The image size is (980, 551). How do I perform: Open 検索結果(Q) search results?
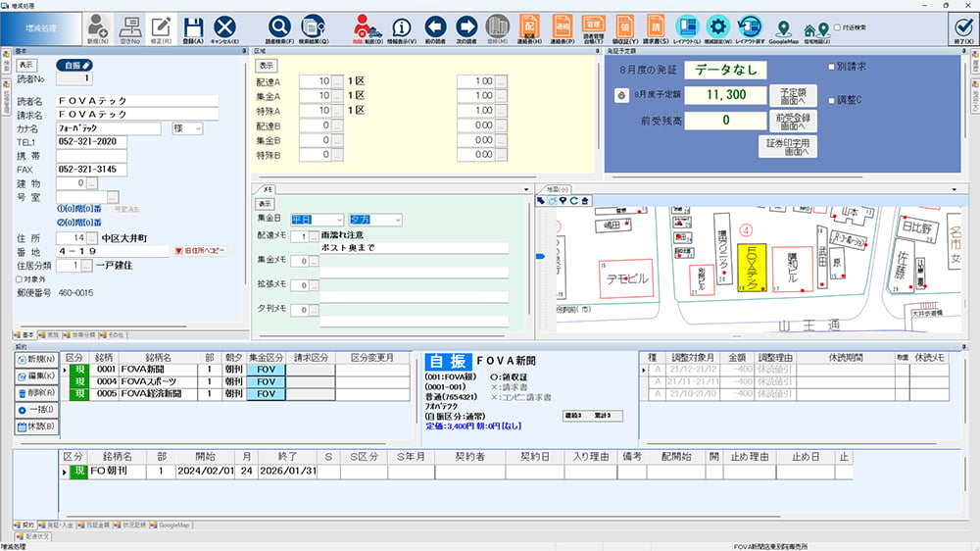[314, 28]
